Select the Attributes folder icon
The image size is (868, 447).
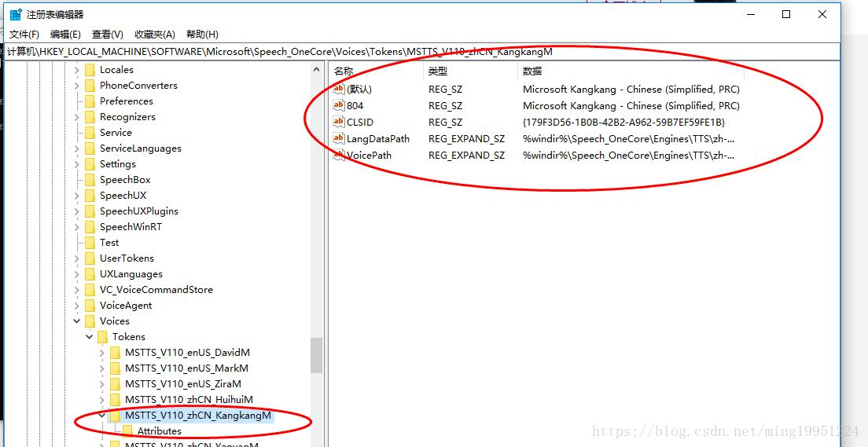point(127,431)
